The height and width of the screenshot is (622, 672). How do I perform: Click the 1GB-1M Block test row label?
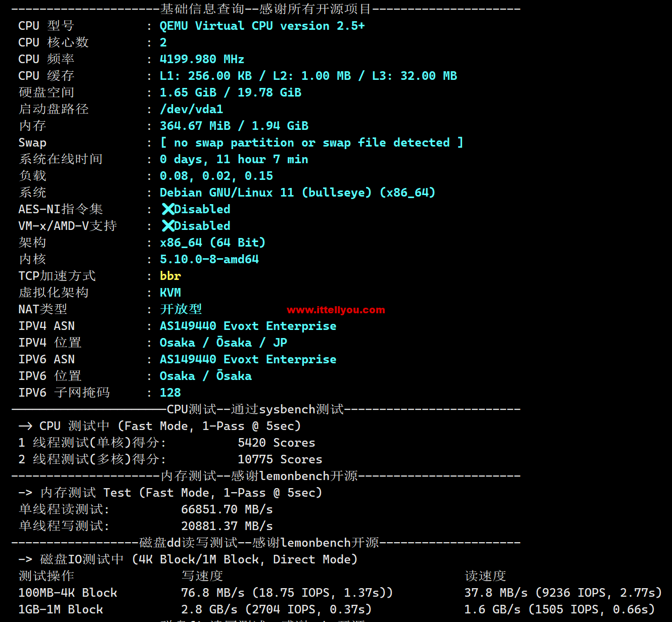click(61, 609)
